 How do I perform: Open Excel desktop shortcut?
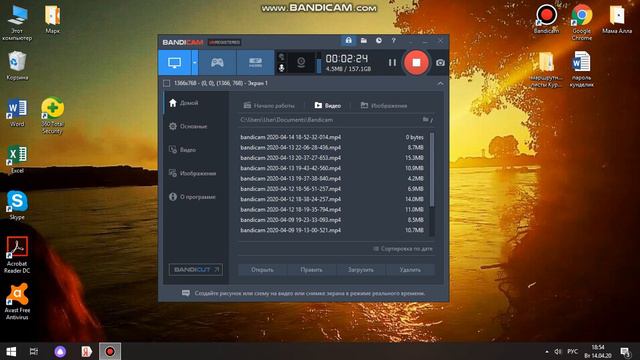17,160
